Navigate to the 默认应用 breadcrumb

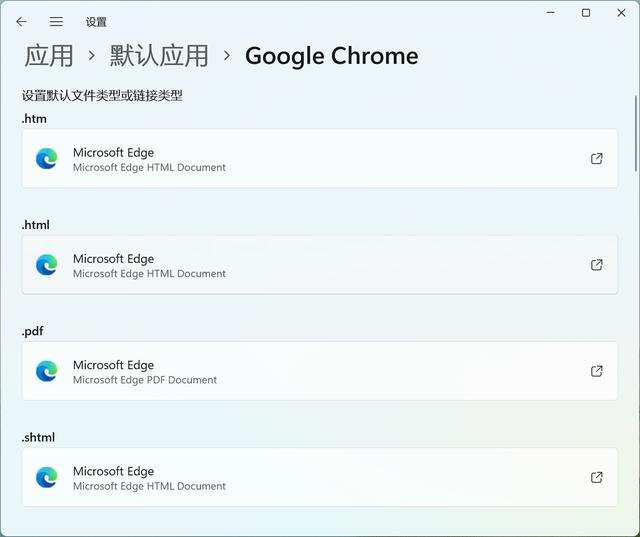click(159, 56)
